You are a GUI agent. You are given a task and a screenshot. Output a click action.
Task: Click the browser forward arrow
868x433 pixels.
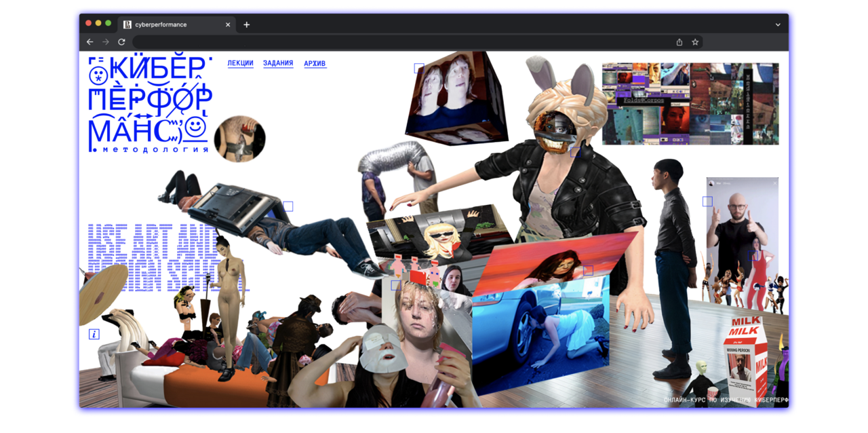click(106, 42)
